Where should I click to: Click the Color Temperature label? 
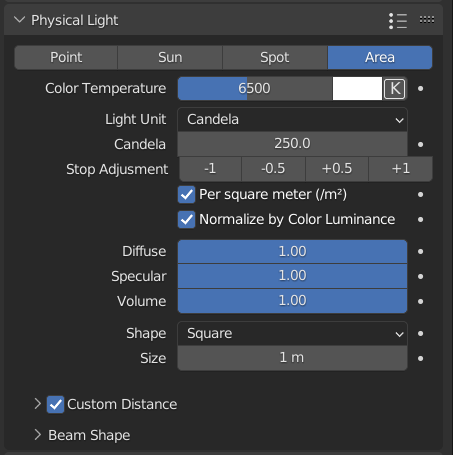105,89
